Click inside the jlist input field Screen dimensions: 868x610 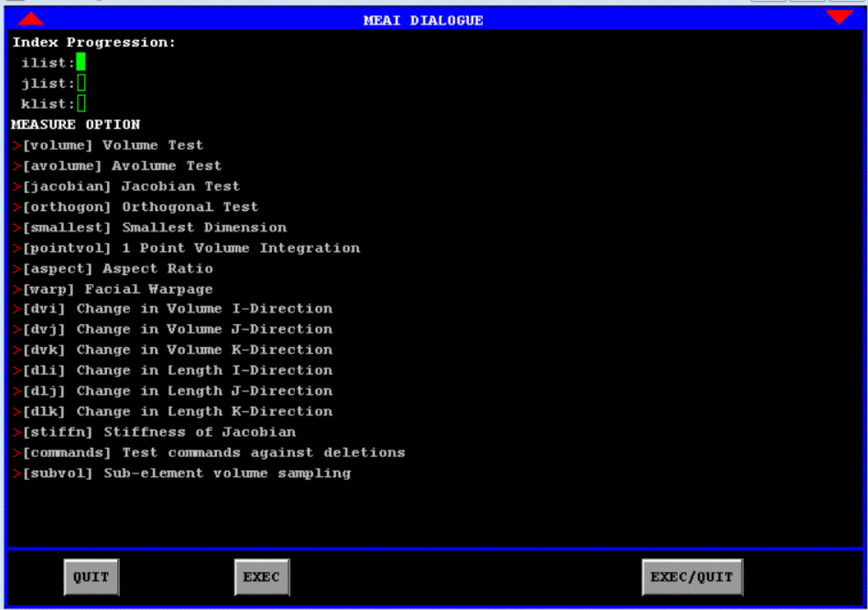point(83,83)
